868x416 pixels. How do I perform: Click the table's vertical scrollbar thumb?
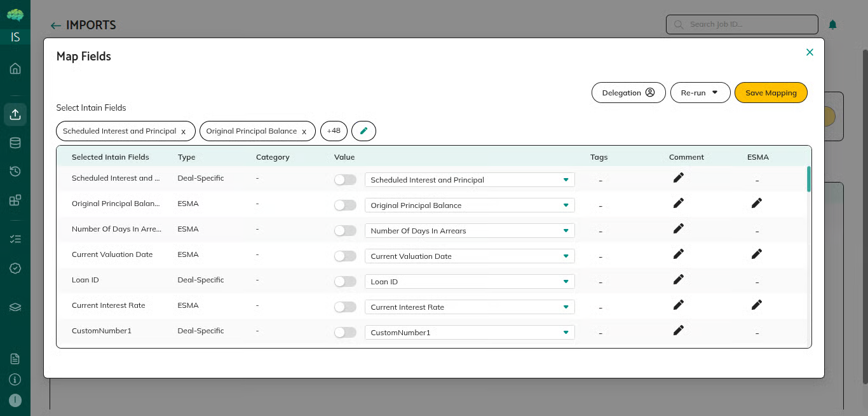coord(808,179)
